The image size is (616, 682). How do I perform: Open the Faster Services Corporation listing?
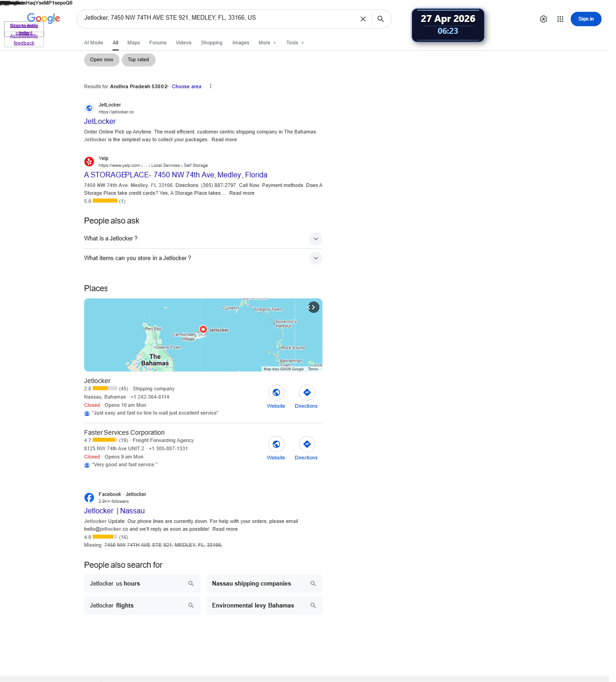[124, 433]
